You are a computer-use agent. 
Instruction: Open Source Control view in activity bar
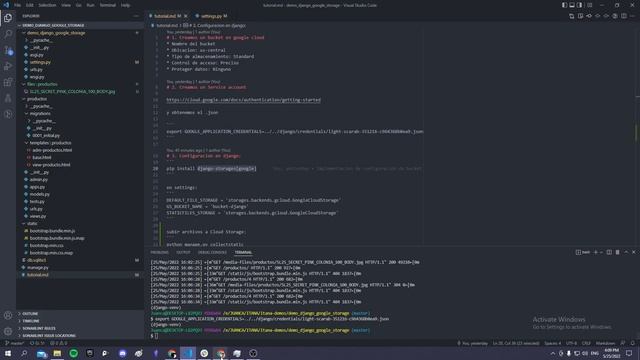click(8, 50)
